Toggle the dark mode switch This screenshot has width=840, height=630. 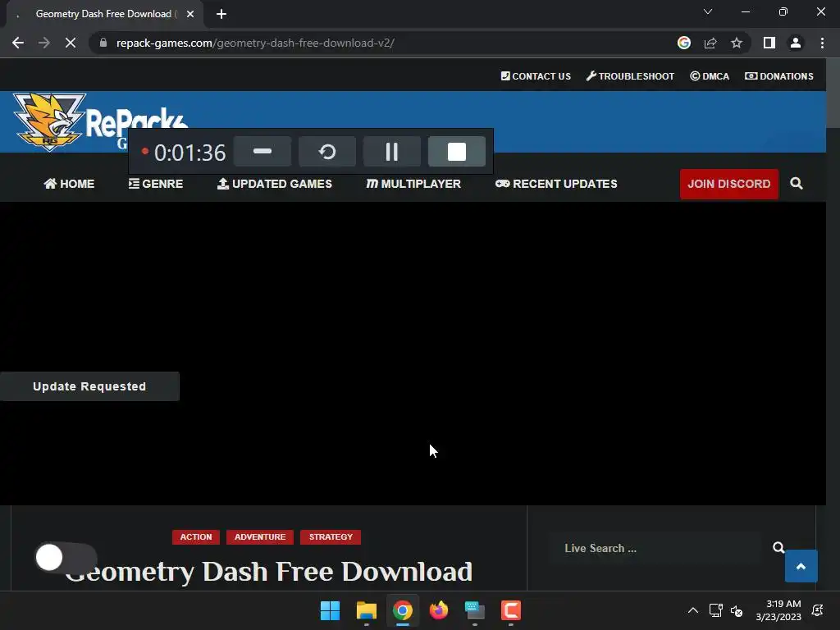coord(66,558)
